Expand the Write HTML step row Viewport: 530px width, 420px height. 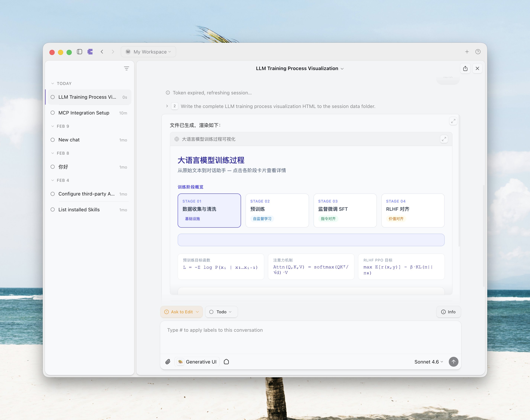click(167, 106)
